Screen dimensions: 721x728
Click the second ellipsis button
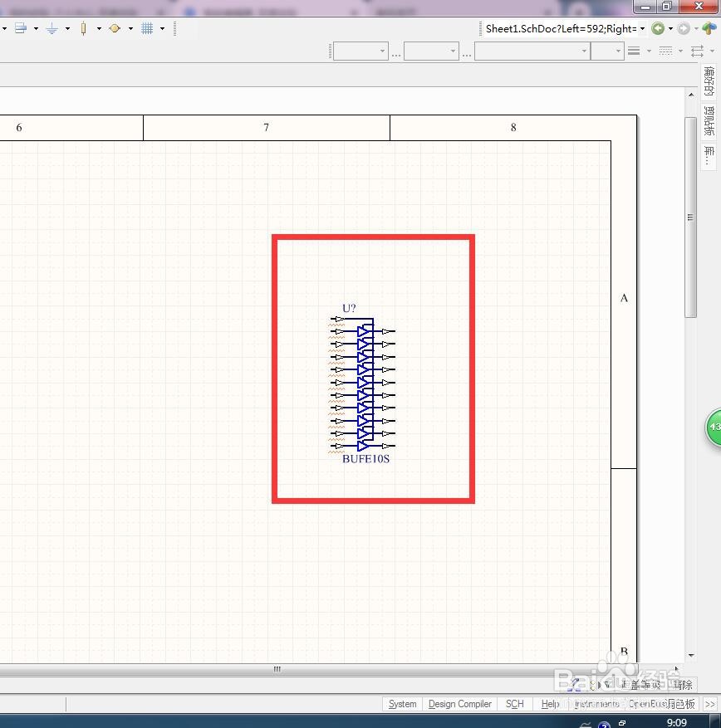[x=467, y=54]
